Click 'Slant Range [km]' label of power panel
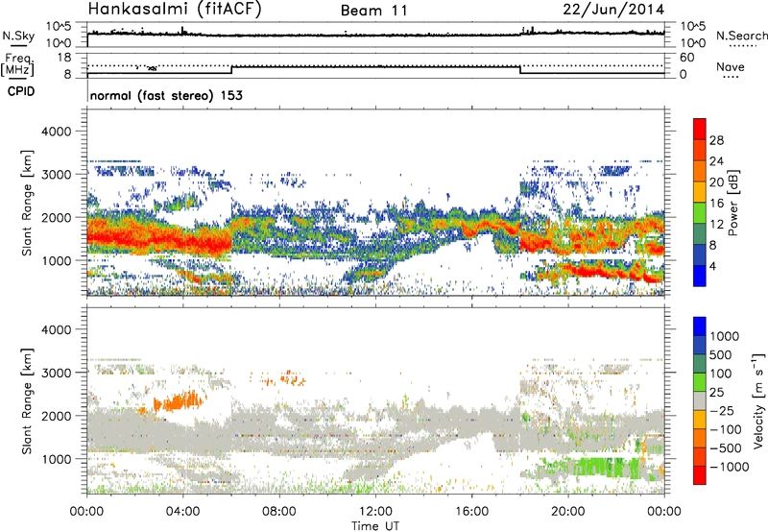The width and height of the screenshot is (768, 532). click(x=27, y=203)
